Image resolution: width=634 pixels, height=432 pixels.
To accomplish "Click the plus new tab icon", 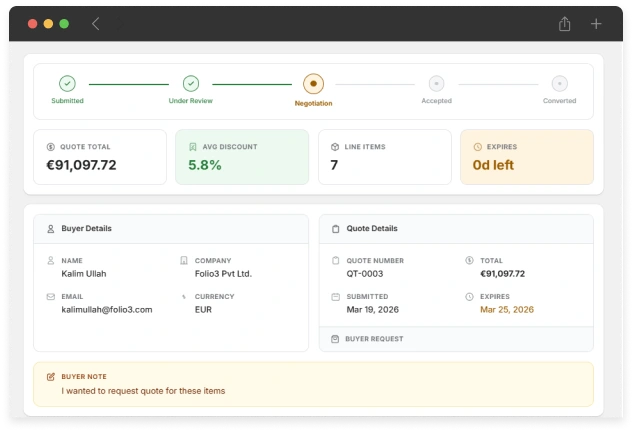I will pyautogui.click(x=596, y=24).
